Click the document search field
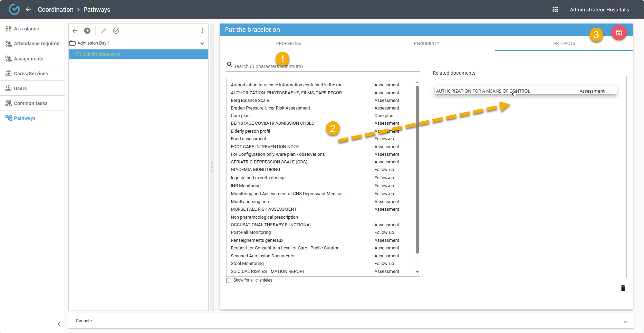644x333 pixels. click(325, 66)
